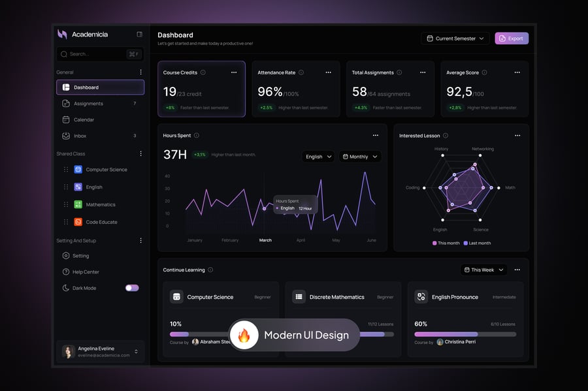Open three-dot menu on Average Score card
The height and width of the screenshot is (391, 588).
click(x=517, y=72)
